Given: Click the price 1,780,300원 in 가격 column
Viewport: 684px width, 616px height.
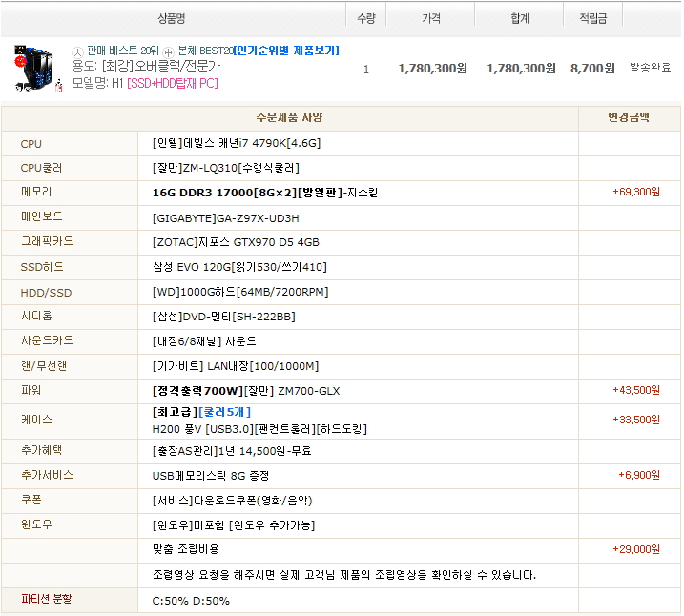Looking at the screenshot, I should coord(433,69).
